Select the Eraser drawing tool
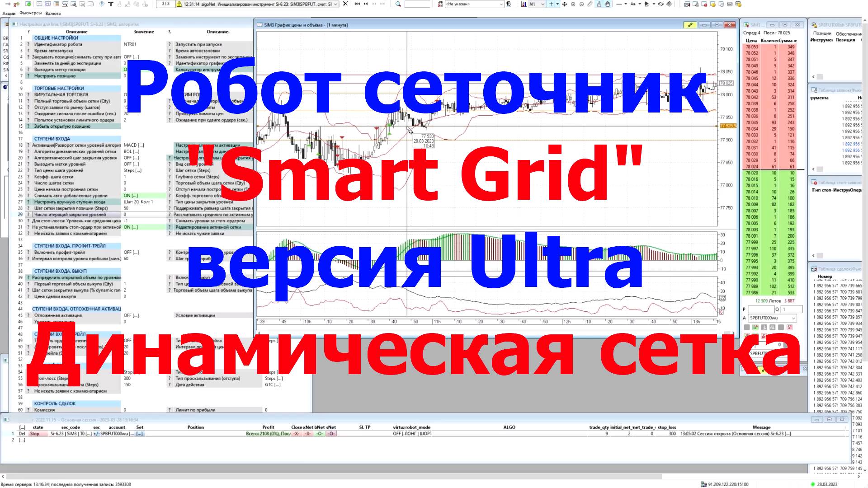The height and width of the screenshot is (488, 868). [590, 4]
